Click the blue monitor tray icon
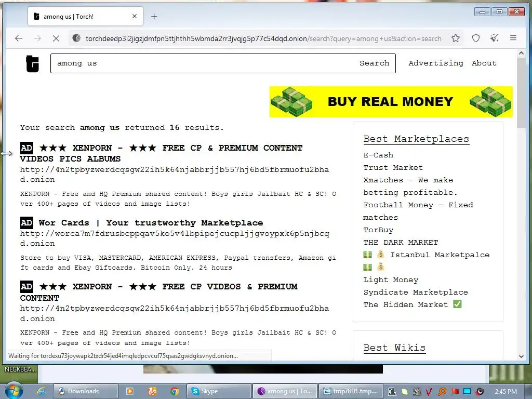 [467, 391]
